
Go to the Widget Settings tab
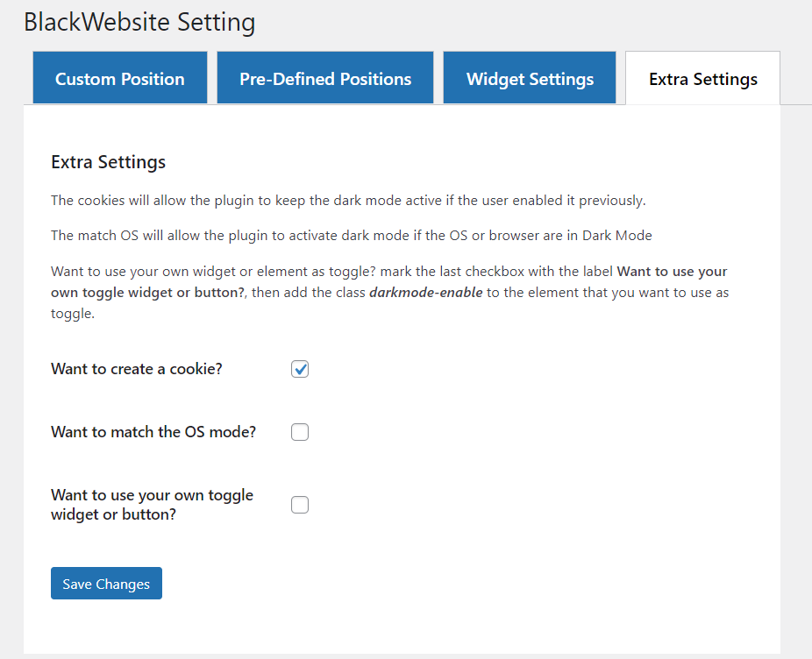pos(530,78)
